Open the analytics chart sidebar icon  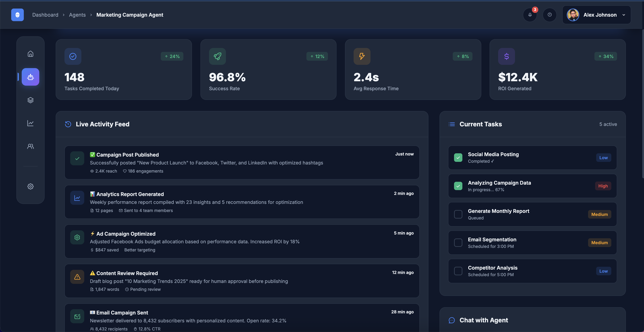pyautogui.click(x=30, y=123)
